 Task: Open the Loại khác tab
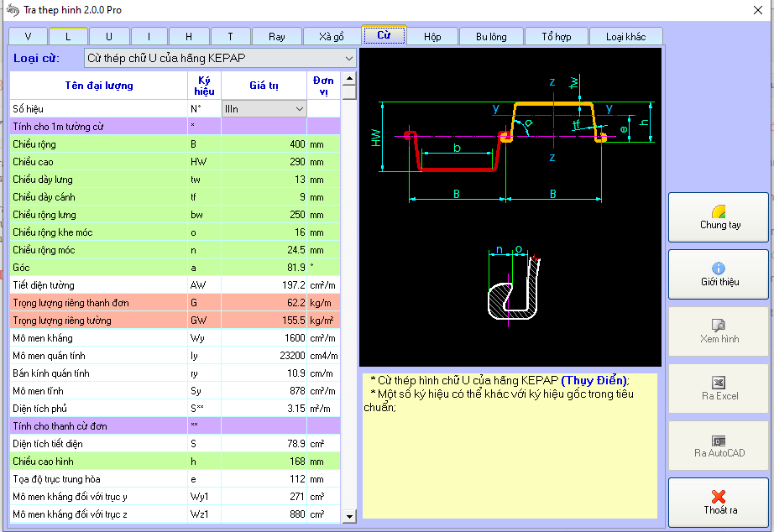click(x=626, y=37)
